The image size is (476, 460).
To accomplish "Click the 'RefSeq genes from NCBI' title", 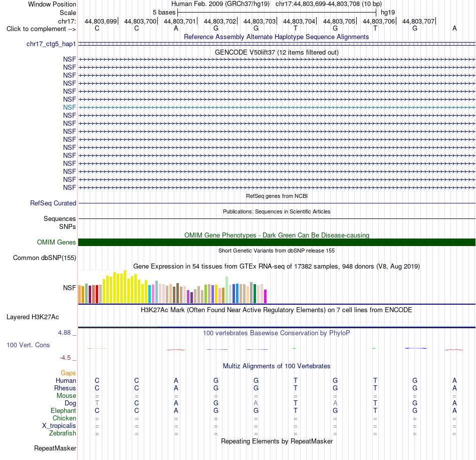I will (x=277, y=196).
